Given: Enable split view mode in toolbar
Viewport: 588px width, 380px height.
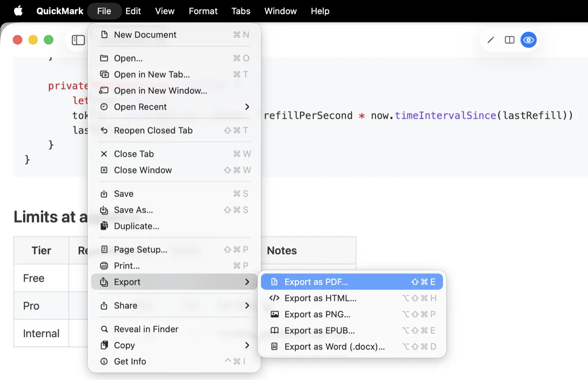Looking at the screenshot, I should click(509, 40).
